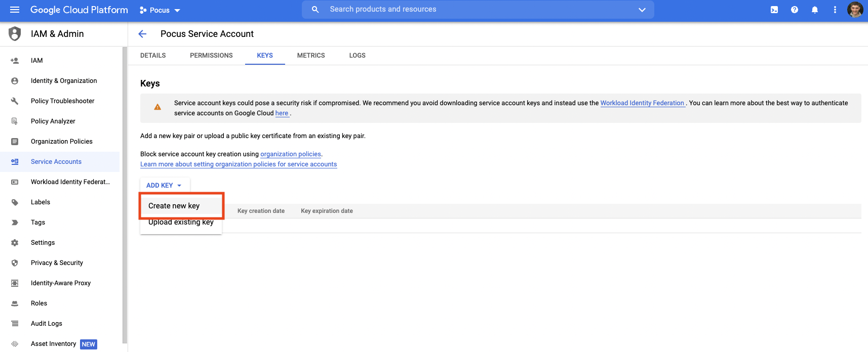Screen dimensions: 868x352
Task: Open Privacy & Security sidebar item
Action: (x=60, y=263)
